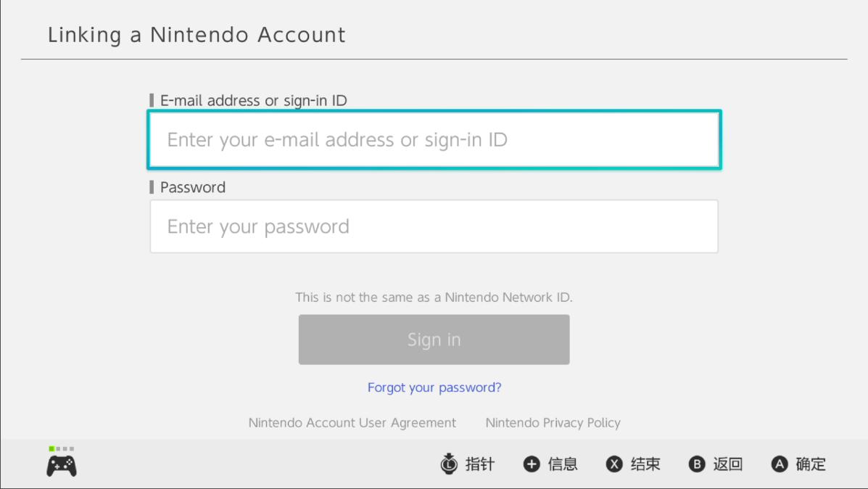Image resolution: width=868 pixels, height=489 pixels.
Task: View the Nintendo Privacy Policy
Action: click(x=553, y=422)
